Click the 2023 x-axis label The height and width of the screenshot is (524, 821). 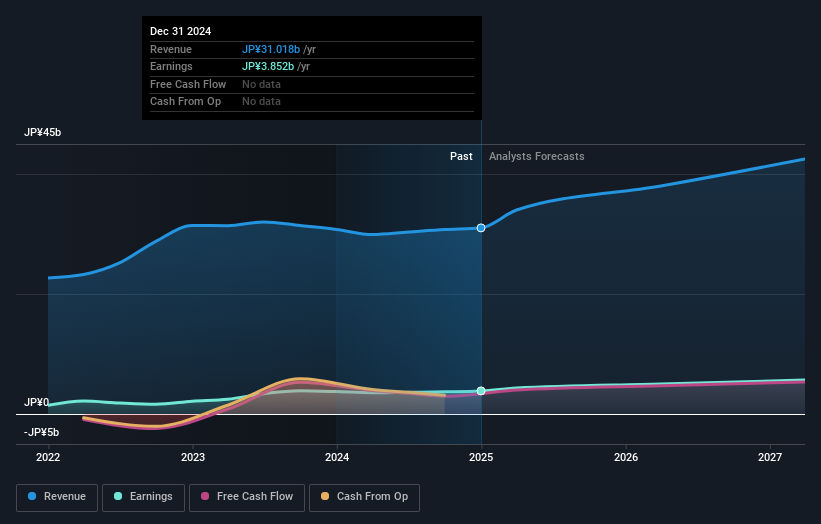tap(193, 457)
